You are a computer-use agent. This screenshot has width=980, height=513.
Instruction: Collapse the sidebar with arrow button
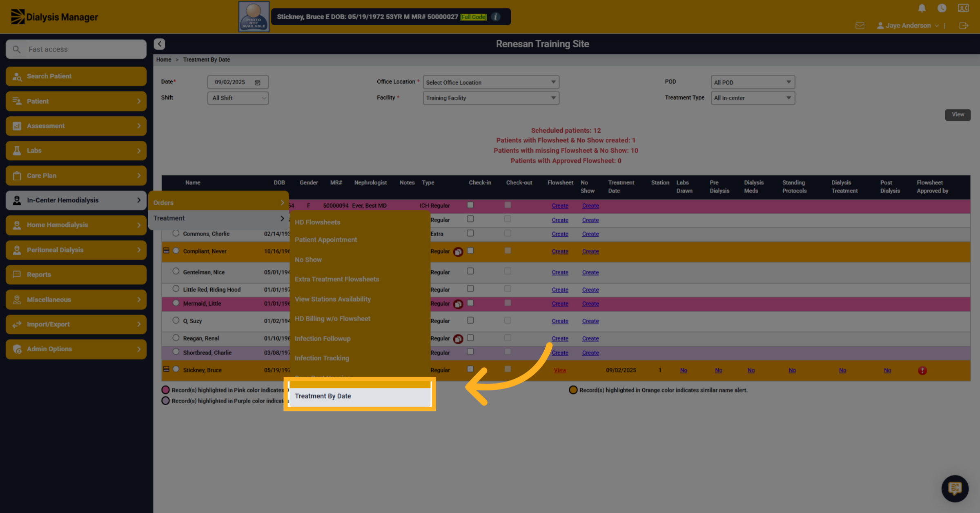tap(159, 44)
